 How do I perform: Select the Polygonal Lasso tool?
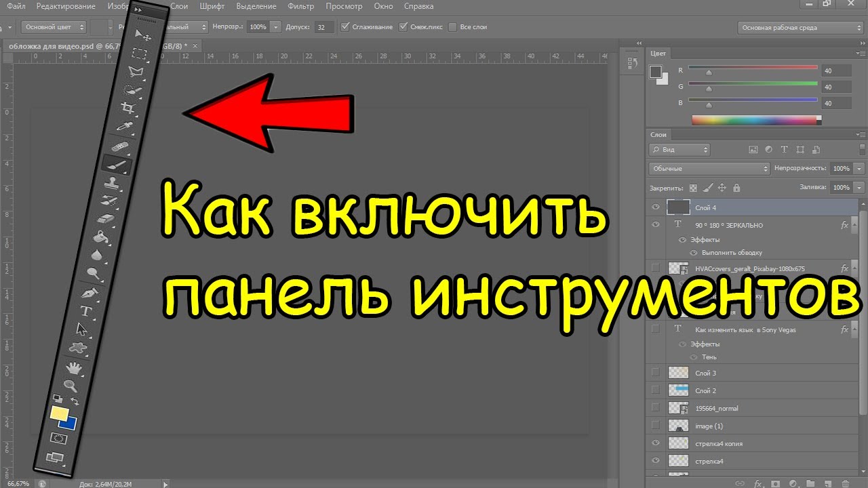coord(137,71)
